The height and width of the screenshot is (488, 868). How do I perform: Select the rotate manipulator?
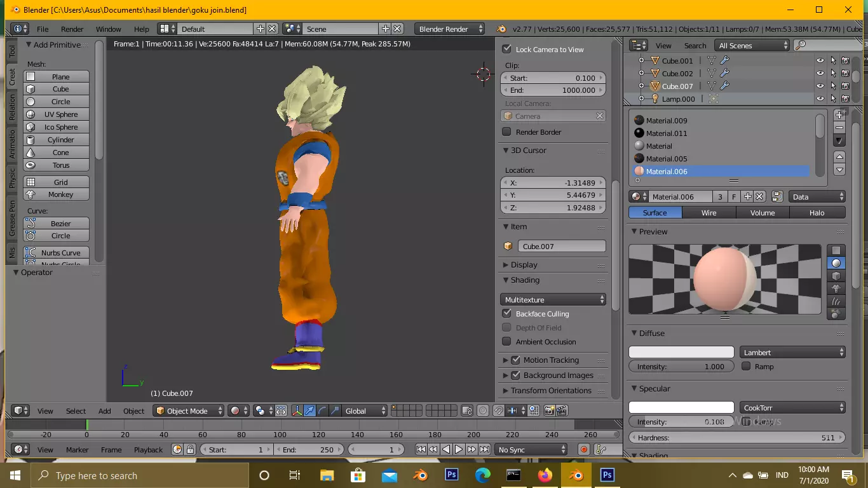pyautogui.click(x=322, y=410)
